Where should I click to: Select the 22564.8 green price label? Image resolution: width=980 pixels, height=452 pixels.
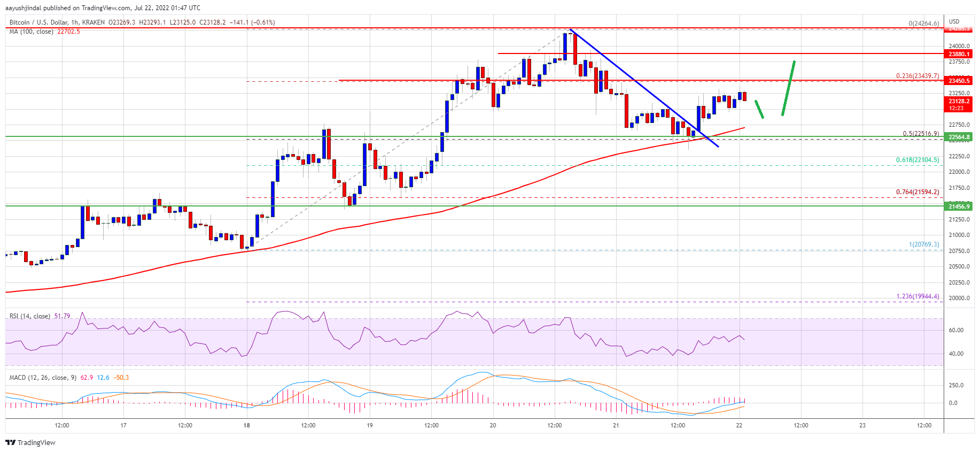[959, 137]
